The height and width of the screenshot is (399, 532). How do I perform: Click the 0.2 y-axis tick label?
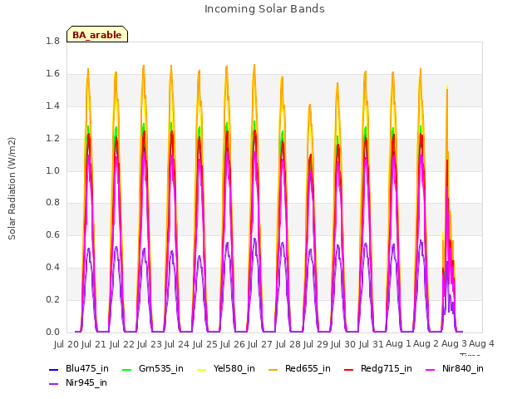52,300
